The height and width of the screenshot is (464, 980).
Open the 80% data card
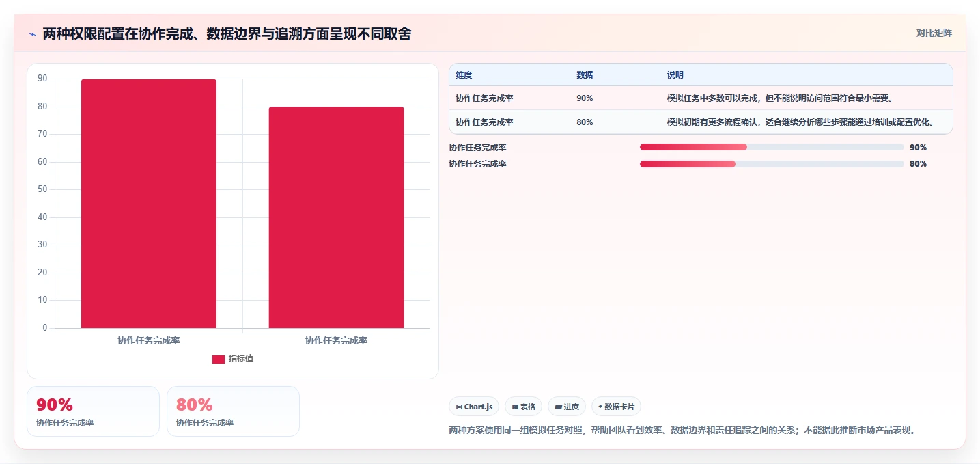click(233, 411)
